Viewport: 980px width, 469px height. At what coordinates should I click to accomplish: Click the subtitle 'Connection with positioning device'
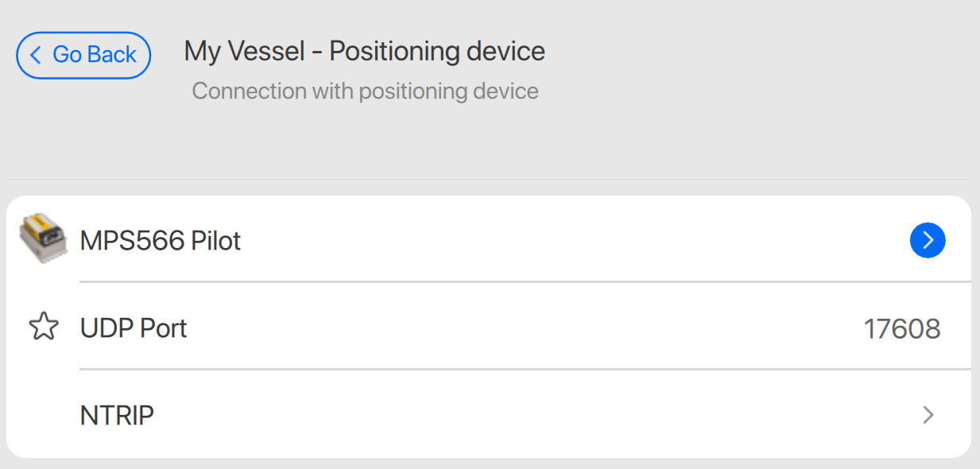pyautogui.click(x=365, y=91)
